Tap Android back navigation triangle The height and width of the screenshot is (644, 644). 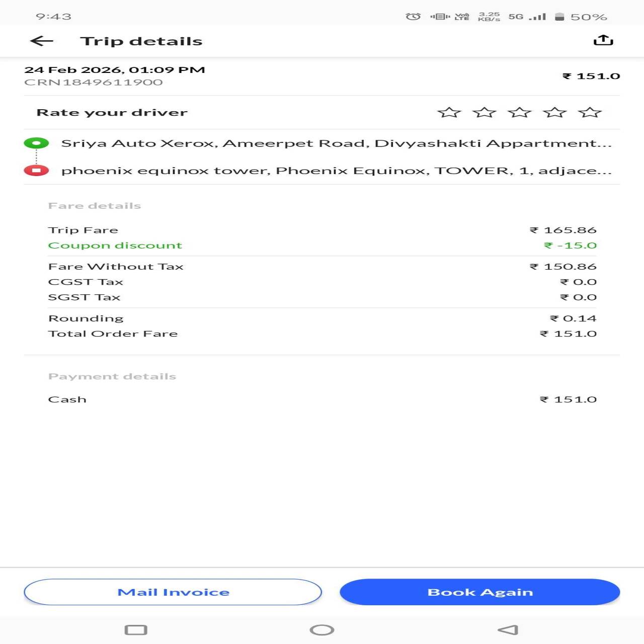pos(508,630)
